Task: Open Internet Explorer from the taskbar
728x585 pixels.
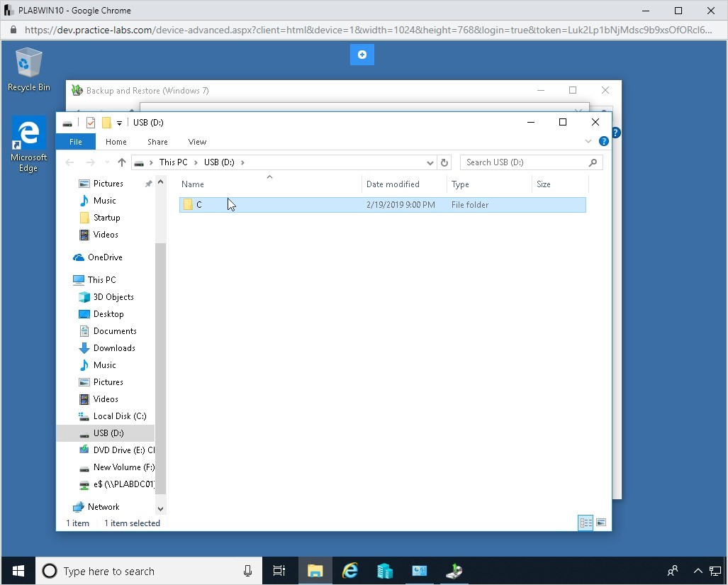Action: tap(350, 571)
